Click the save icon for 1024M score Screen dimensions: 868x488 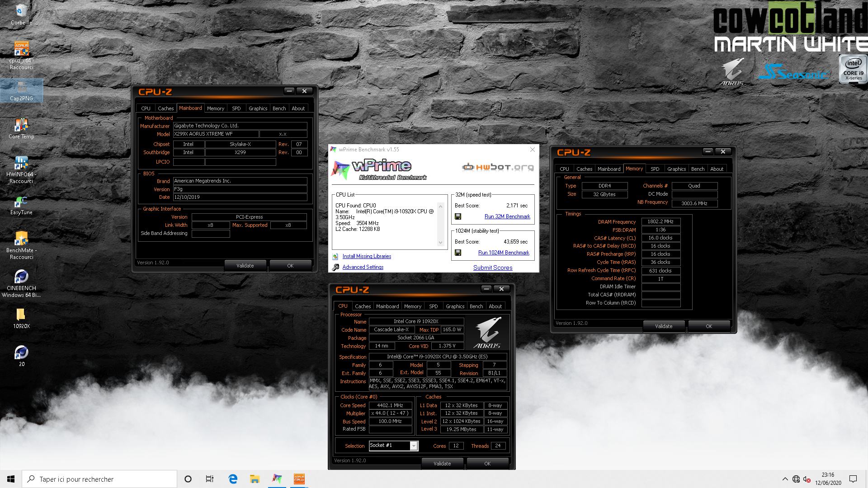[458, 253]
